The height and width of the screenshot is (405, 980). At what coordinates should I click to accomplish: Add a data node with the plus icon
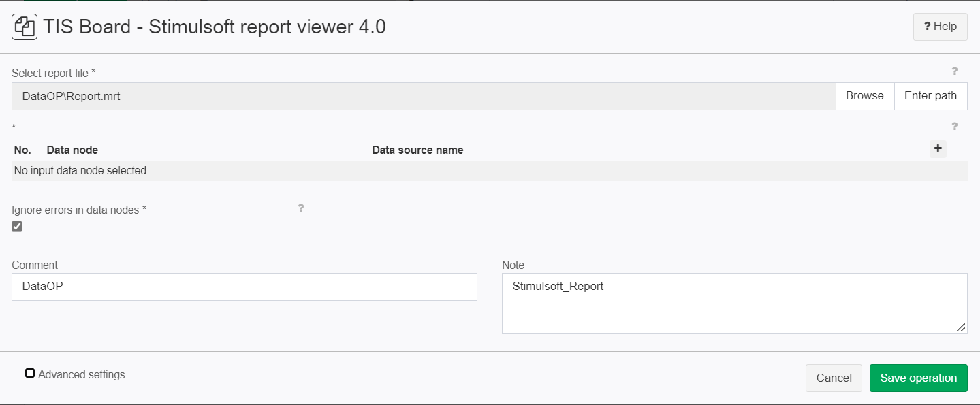(x=938, y=148)
